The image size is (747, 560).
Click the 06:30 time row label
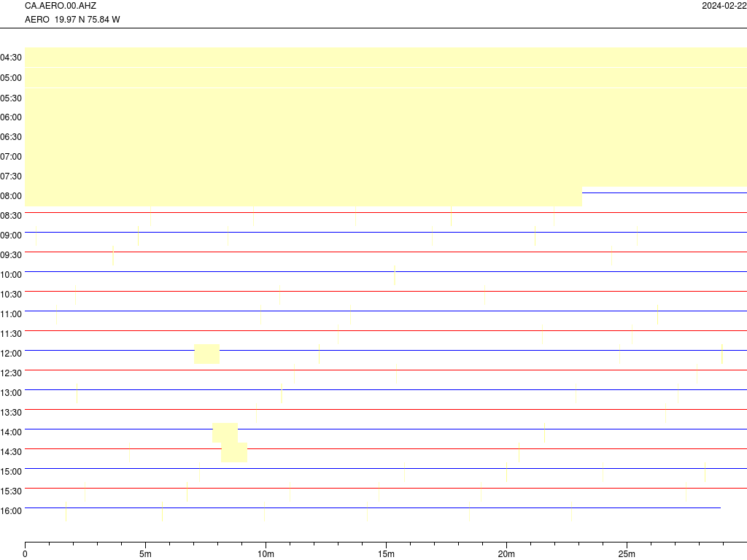tap(11, 136)
